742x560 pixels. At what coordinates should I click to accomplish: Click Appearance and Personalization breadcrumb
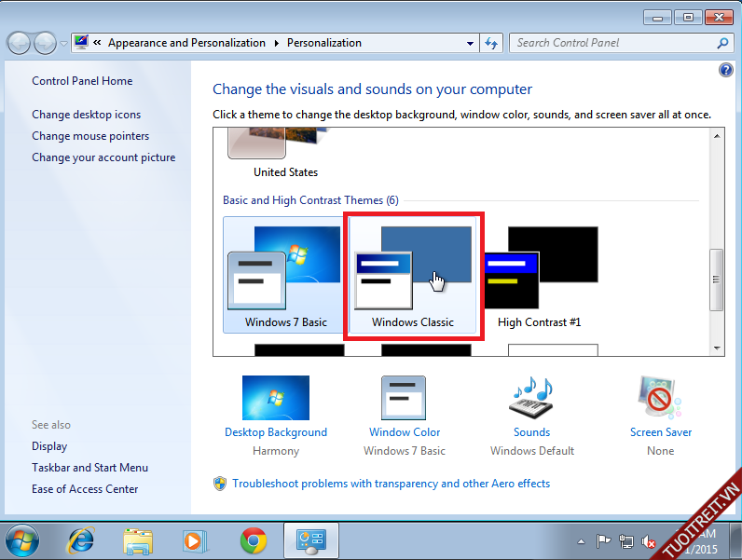coord(186,43)
